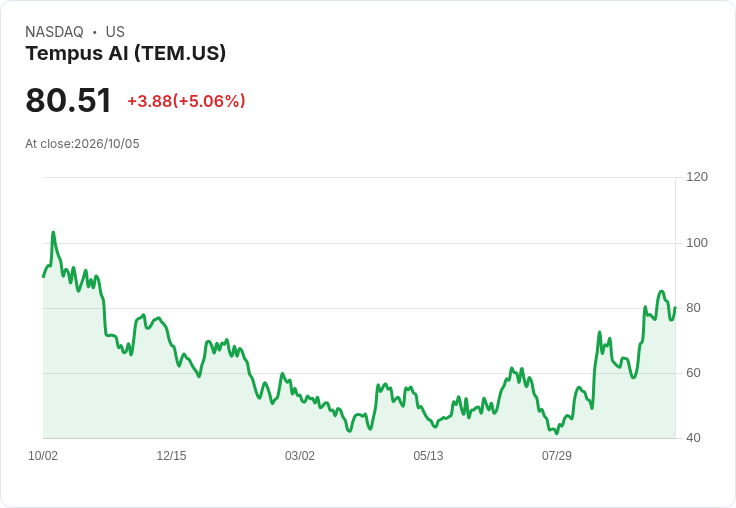Click the Tempus AI (TEM.US) title
736x508 pixels.
[126, 53]
